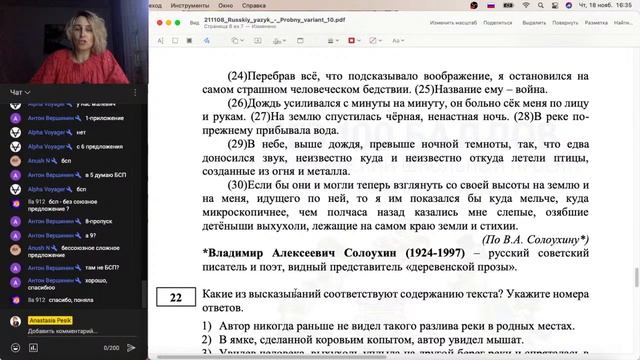
Task: Click Изменить масштаб in the toolbar
Action: tap(453, 23)
